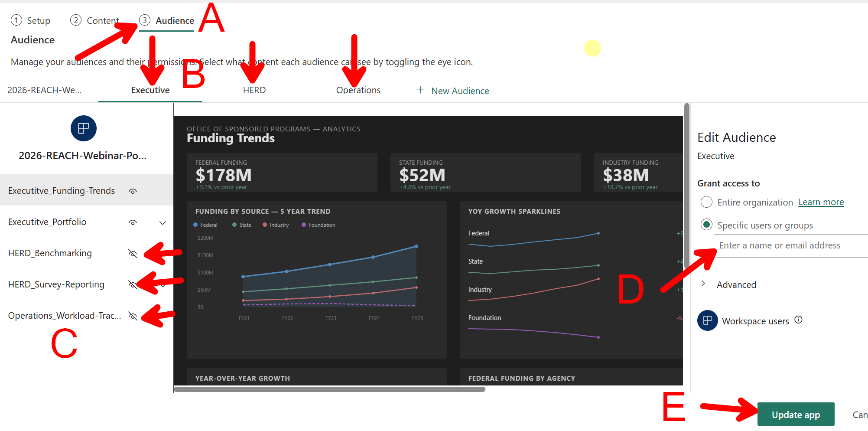
Task: Click the Workspace users icon
Action: pyautogui.click(x=708, y=320)
